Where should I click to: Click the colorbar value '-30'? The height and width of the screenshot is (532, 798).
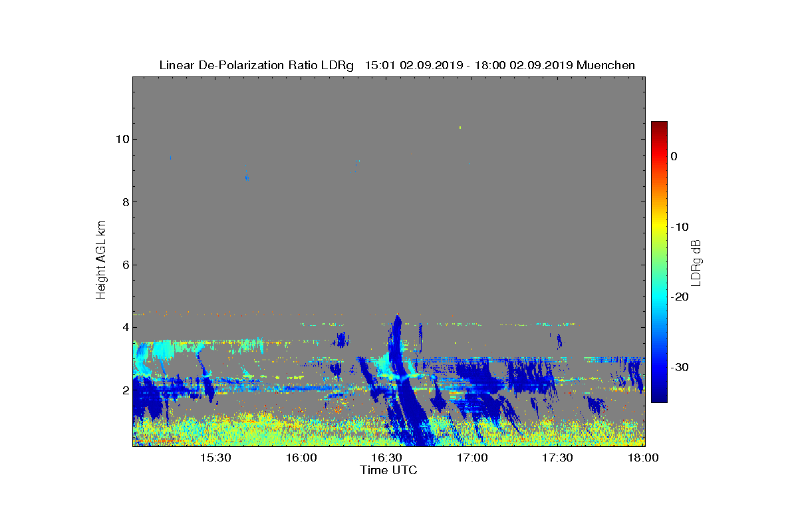tap(680, 368)
